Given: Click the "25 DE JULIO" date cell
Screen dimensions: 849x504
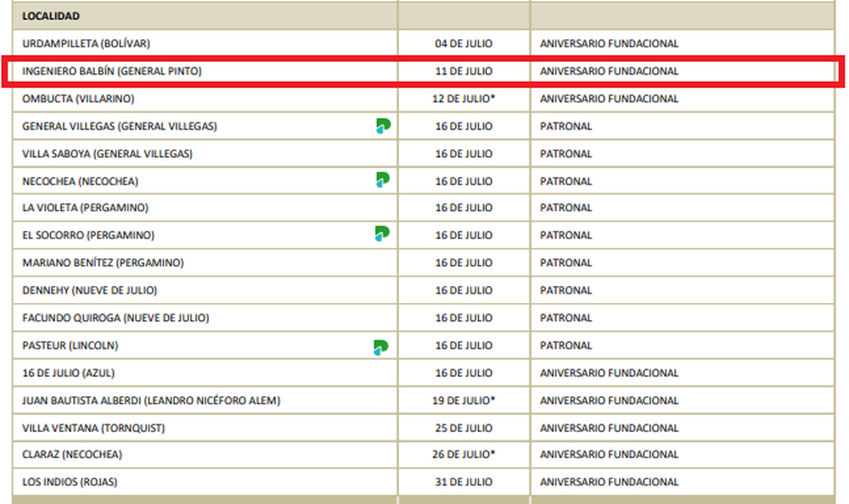Looking at the screenshot, I should [x=464, y=428].
